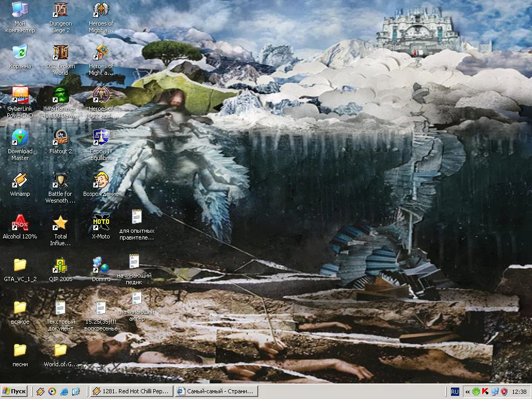Click Windows Media Player quick launch icon

point(52,392)
